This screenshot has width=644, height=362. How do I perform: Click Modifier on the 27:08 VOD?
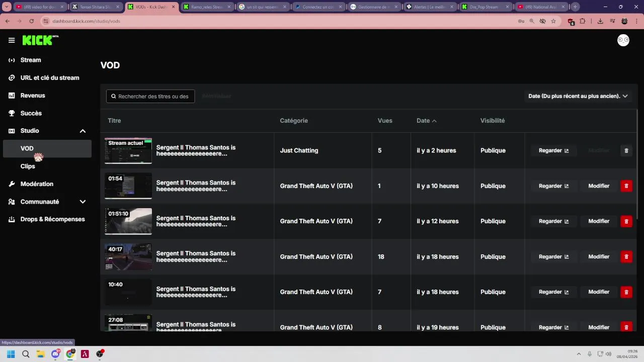(599, 327)
